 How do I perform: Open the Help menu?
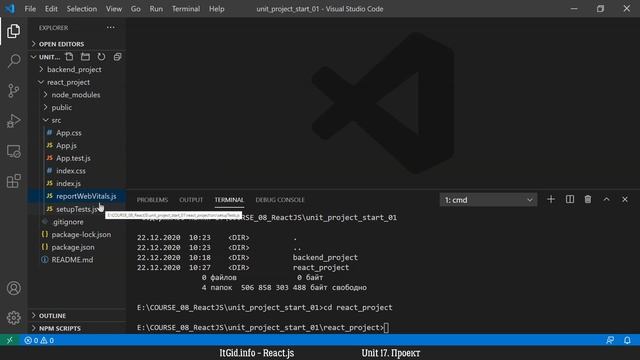tap(217, 9)
